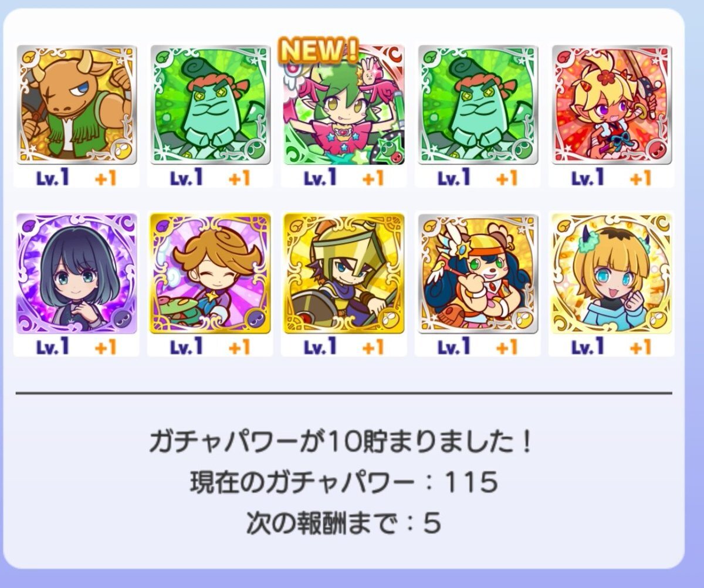Viewport: 704px width, 588px height.
Task: Click the NEW! badge above the green-haired girl
Action: pyautogui.click(x=319, y=51)
